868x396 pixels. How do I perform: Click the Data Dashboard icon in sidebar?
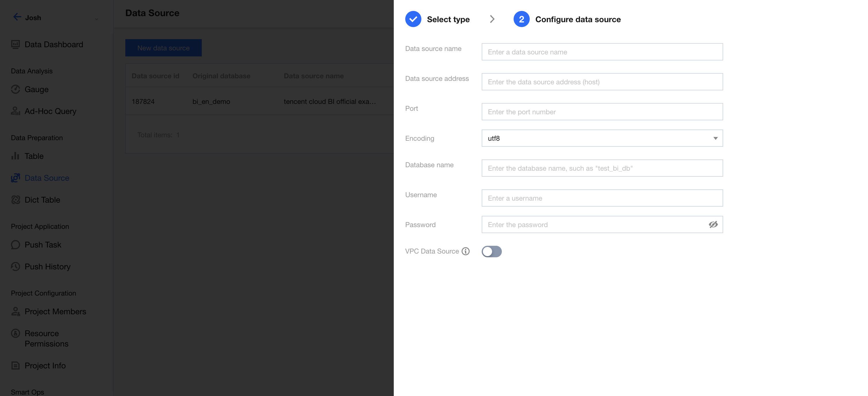[16, 45]
